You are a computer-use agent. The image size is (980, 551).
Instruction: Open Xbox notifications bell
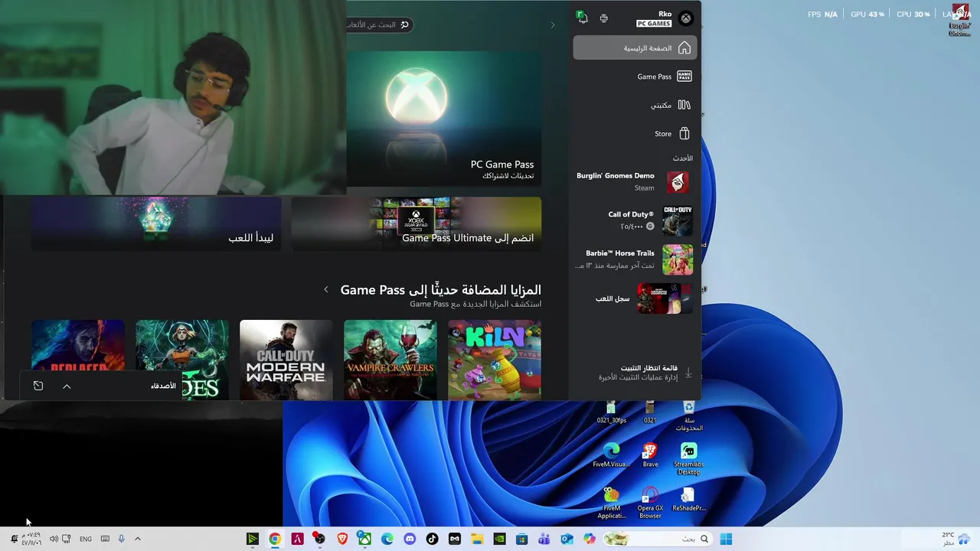(x=582, y=18)
